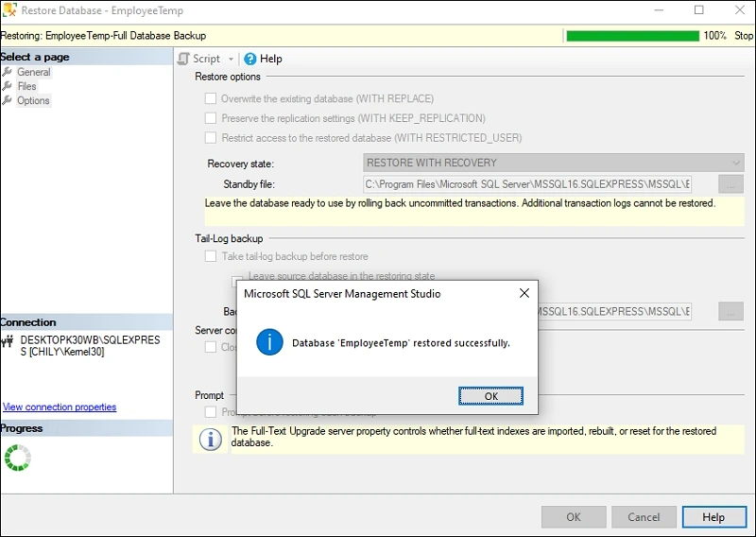756x537 pixels.
Task: Click the Tail-Log backup section label
Action: (x=229, y=238)
